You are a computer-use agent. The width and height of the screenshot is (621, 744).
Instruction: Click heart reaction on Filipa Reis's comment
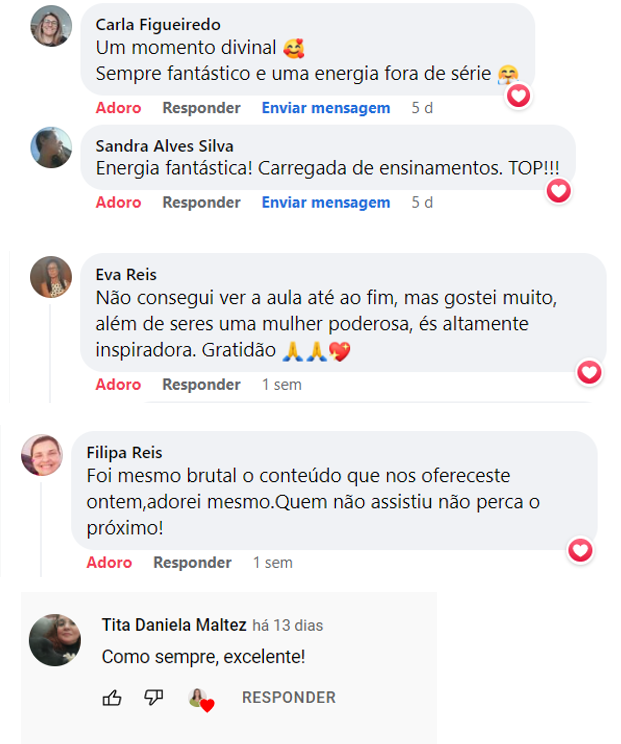pos(580,550)
